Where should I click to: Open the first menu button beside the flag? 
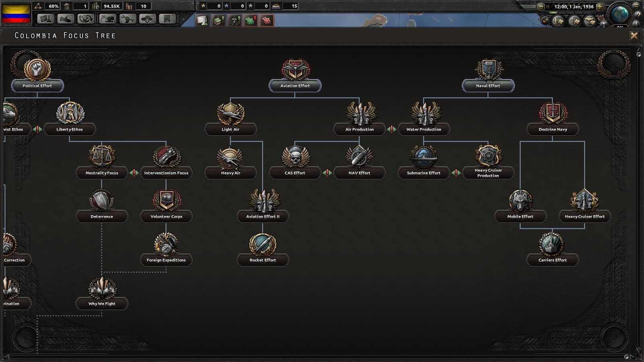[x=45, y=19]
